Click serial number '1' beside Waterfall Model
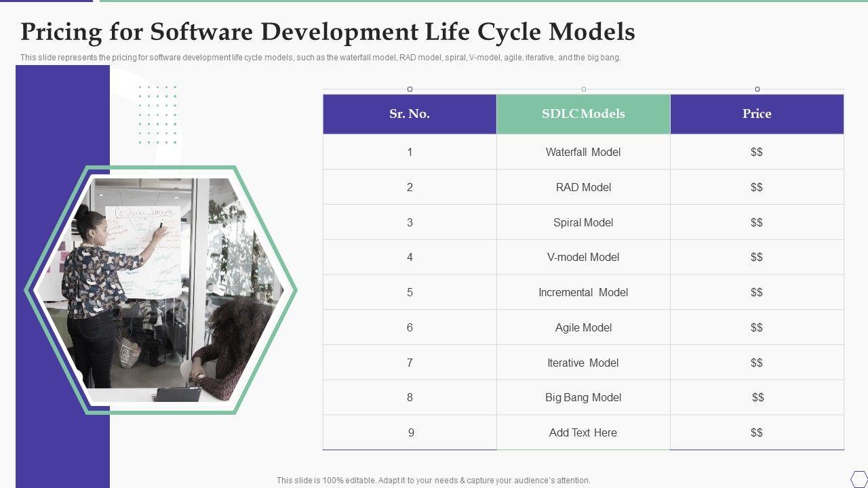Viewport: 868px width, 488px height. pyautogui.click(x=410, y=152)
